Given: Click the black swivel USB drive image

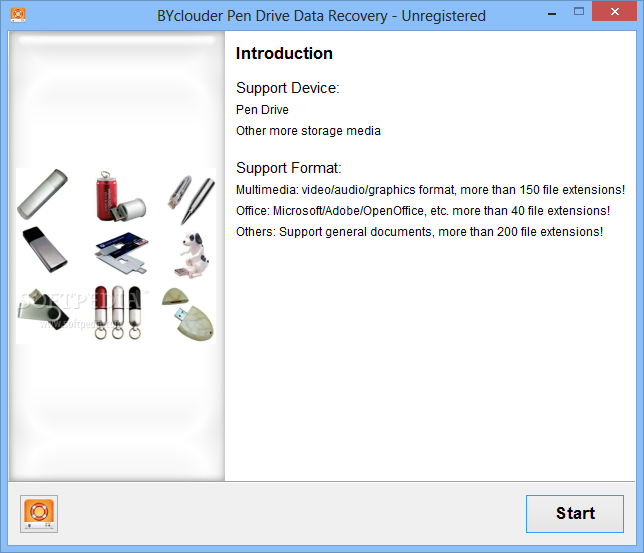Looking at the screenshot, I should tap(43, 310).
